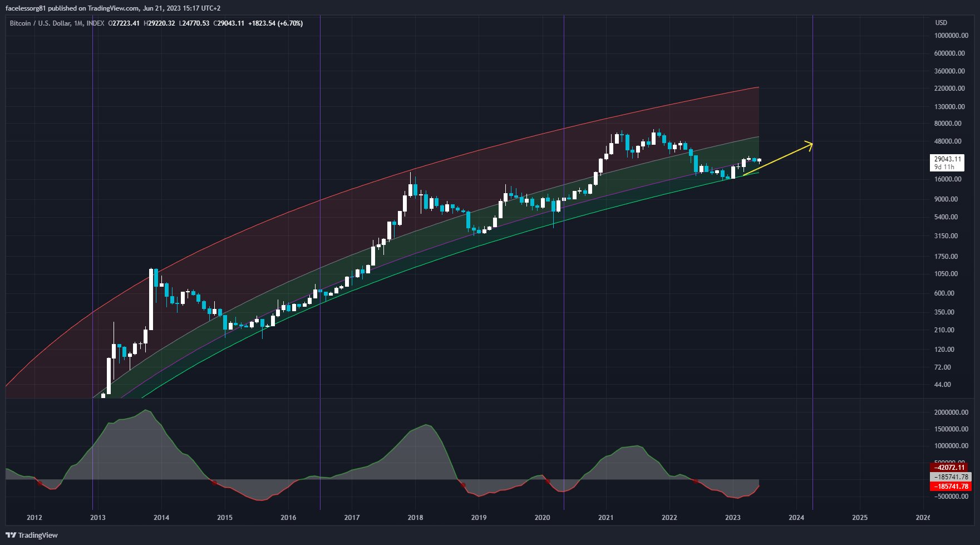Click the 2024 label on the time axis
Image resolution: width=980 pixels, height=545 pixels.
tap(796, 518)
